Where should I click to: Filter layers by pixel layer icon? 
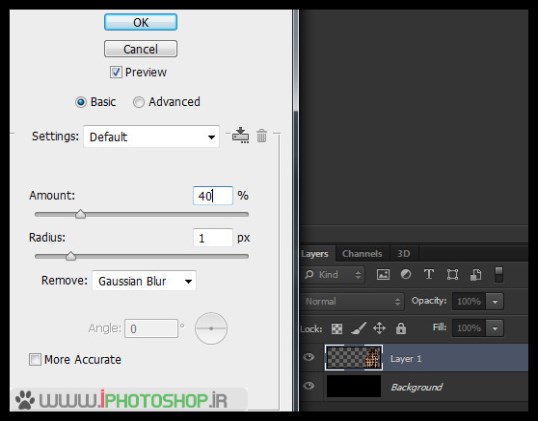tap(383, 274)
